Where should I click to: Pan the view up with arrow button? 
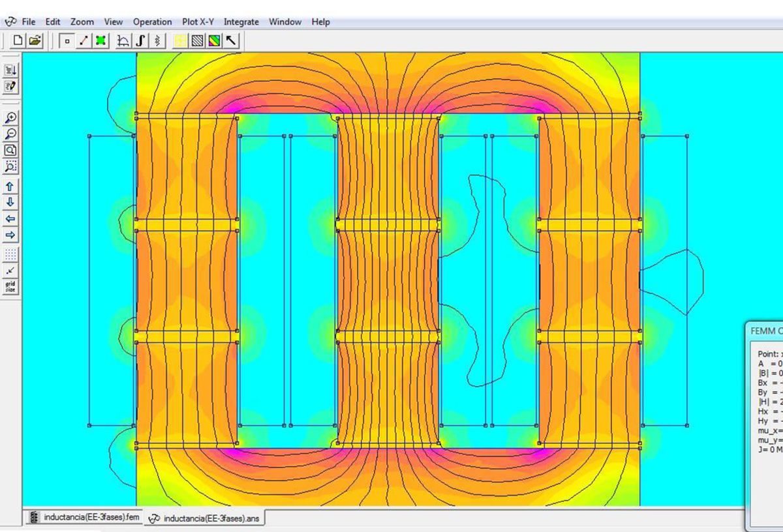click(x=10, y=186)
